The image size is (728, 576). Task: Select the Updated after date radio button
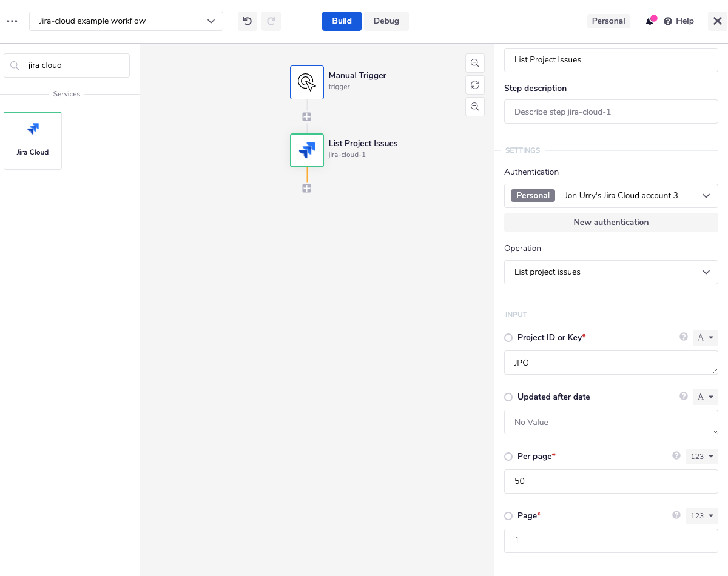click(x=508, y=397)
